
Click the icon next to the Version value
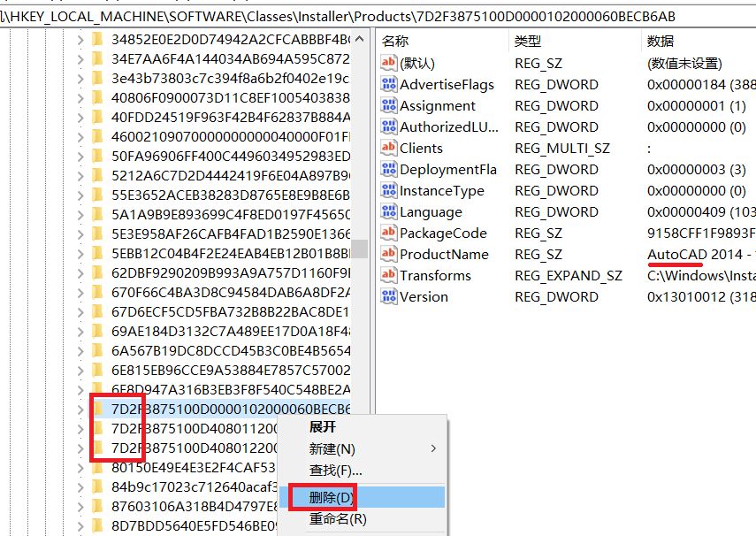pos(388,297)
